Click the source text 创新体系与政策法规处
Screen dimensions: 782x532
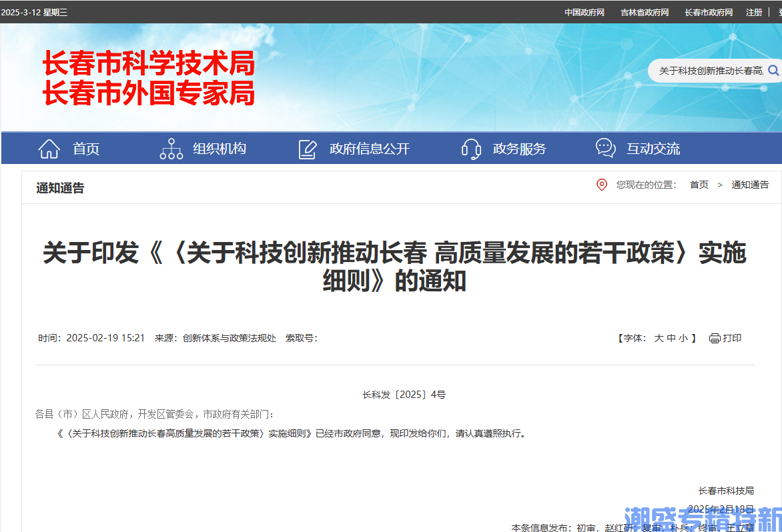tap(229, 338)
